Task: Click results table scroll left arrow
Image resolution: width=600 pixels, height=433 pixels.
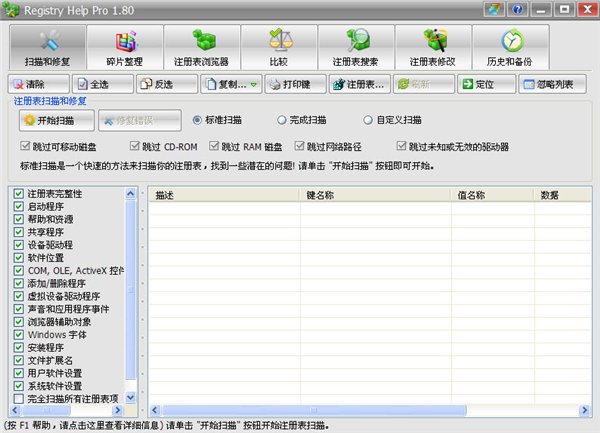Action: (155, 410)
